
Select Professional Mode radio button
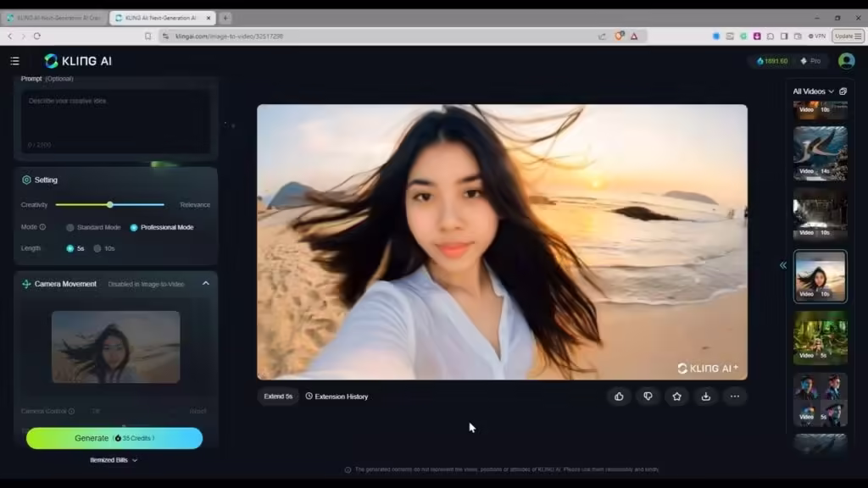point(134,227)
